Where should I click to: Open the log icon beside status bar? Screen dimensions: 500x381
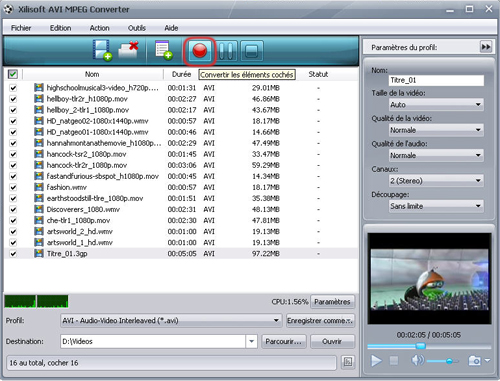pos(348,362)
